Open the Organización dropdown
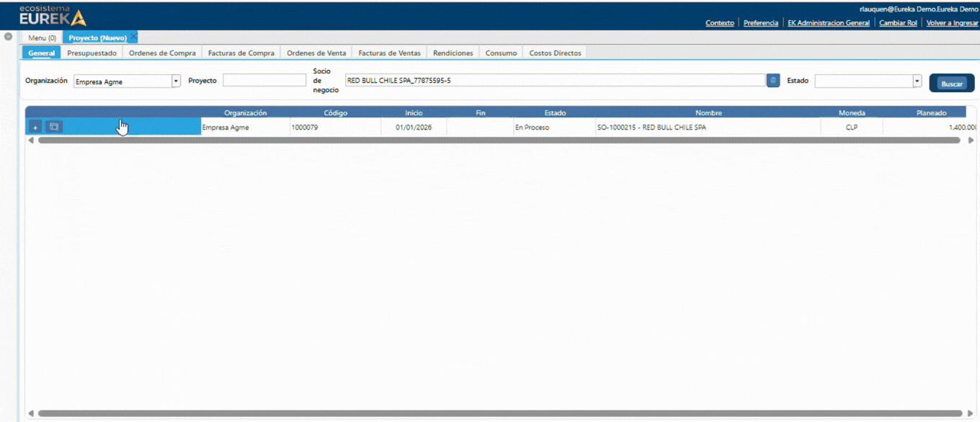This screenshot has width=980, height=422. (x=176, y=81)
